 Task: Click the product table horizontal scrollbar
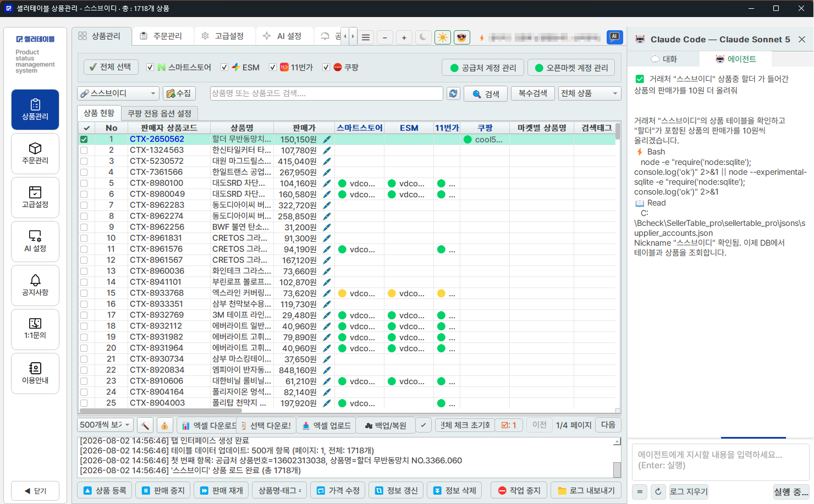point(161,411)
